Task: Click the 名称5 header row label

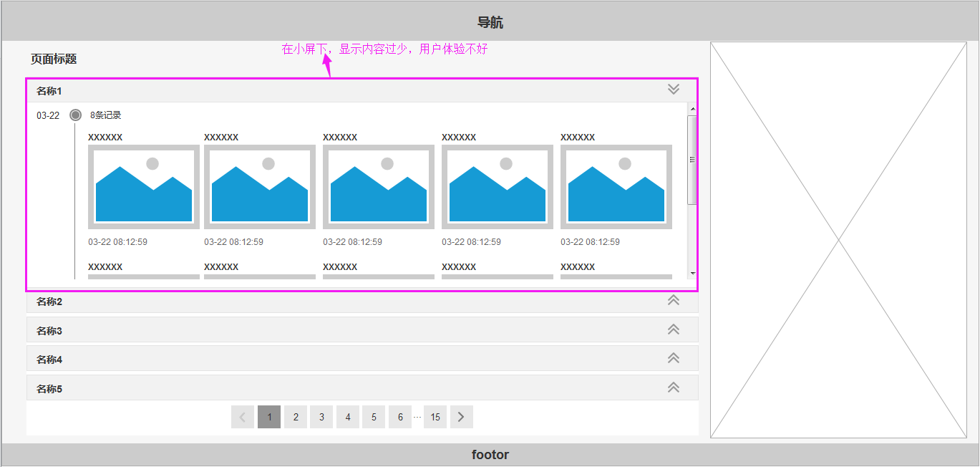Action: (x=49, y=389)
